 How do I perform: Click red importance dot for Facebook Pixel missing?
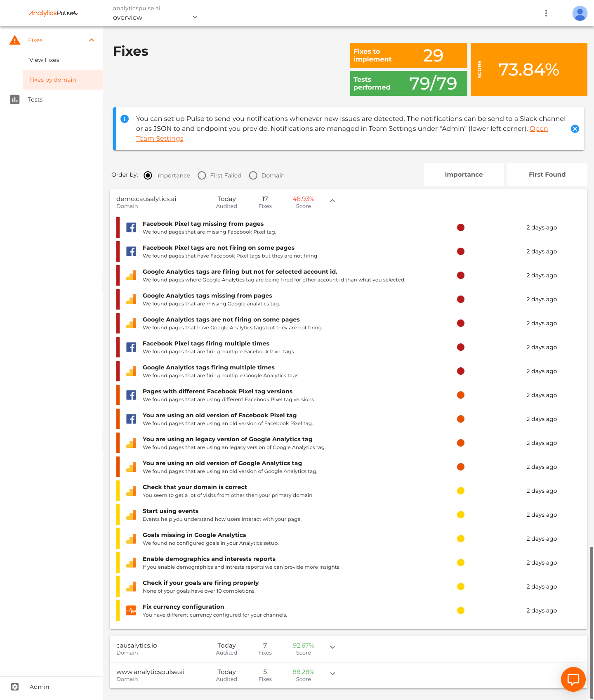click(461, 227)
